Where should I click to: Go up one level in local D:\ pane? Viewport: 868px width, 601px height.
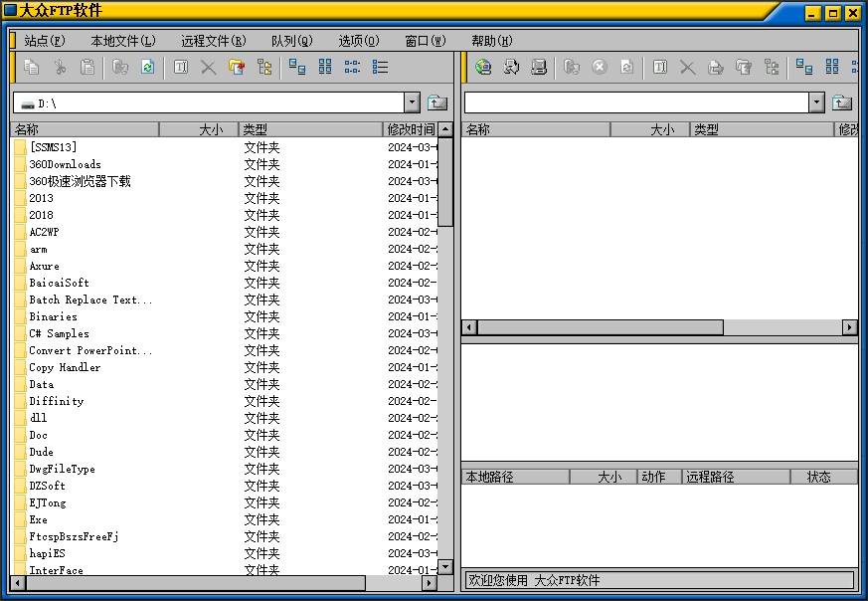pos(437,103)
